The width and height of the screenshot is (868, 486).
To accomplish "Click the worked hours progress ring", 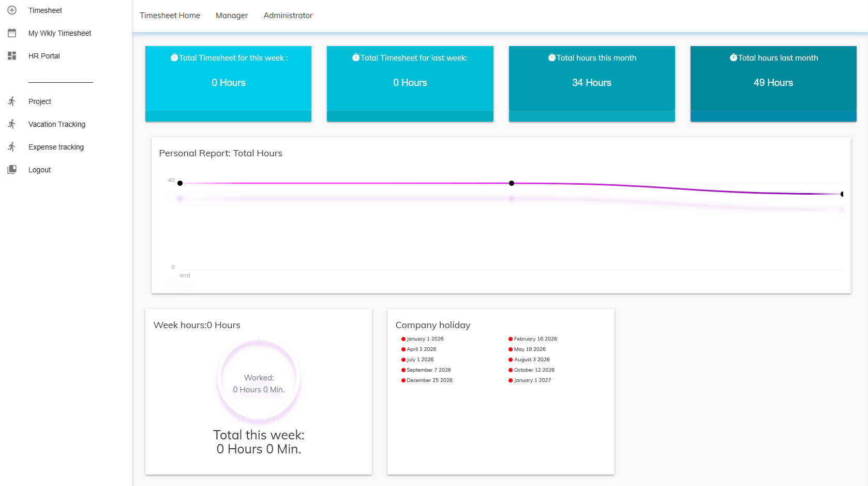I will (259, 378).
